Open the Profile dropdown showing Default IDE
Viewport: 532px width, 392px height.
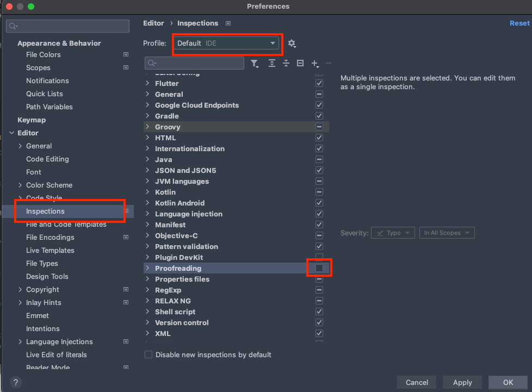(x=226, y=43)
